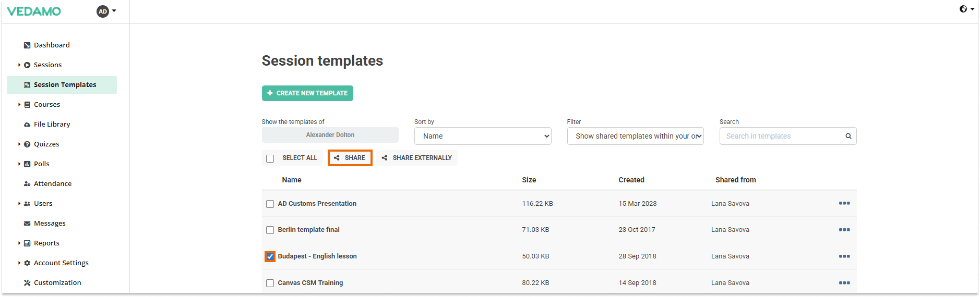Open the three-dot menu for AD Customs Presentation
This screenshot has height=297, width=980.
click(x=844, y=203)
